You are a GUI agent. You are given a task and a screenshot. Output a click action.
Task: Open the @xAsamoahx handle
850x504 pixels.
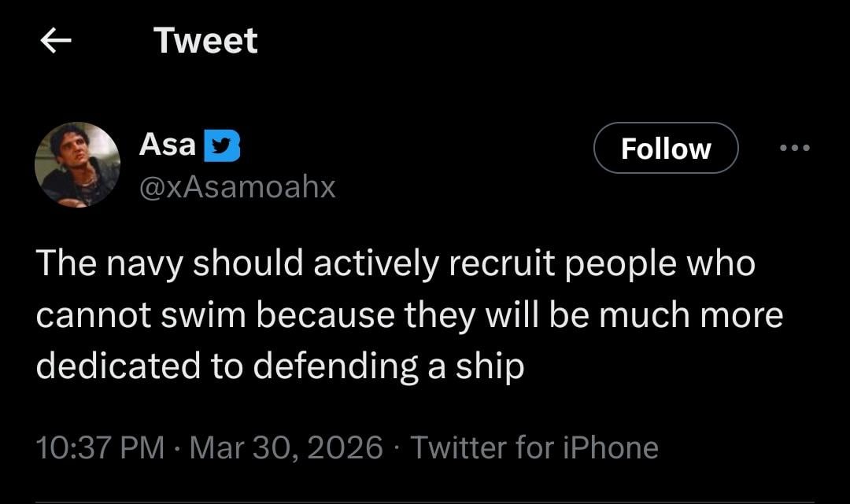click(x=237, y=186)
